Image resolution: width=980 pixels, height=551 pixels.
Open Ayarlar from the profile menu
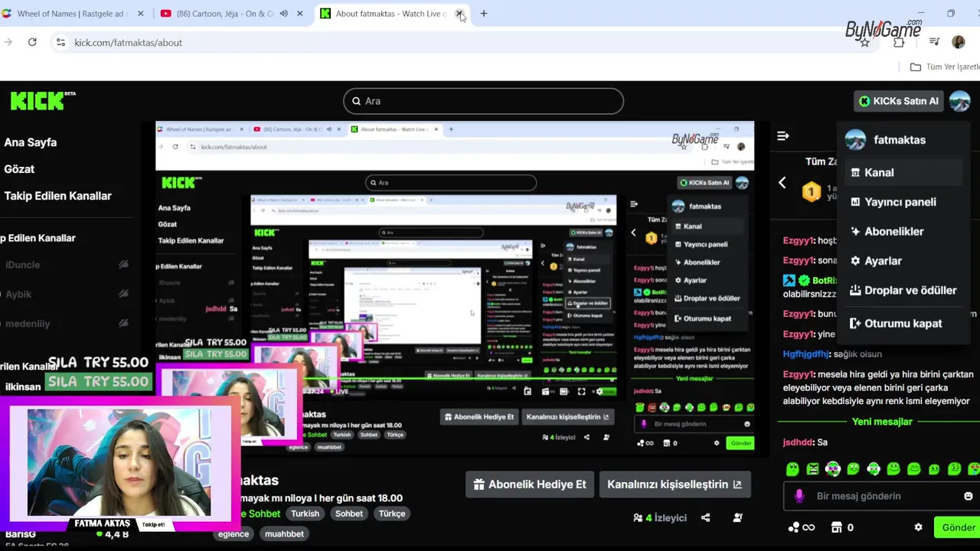click(x=903, y=261)
